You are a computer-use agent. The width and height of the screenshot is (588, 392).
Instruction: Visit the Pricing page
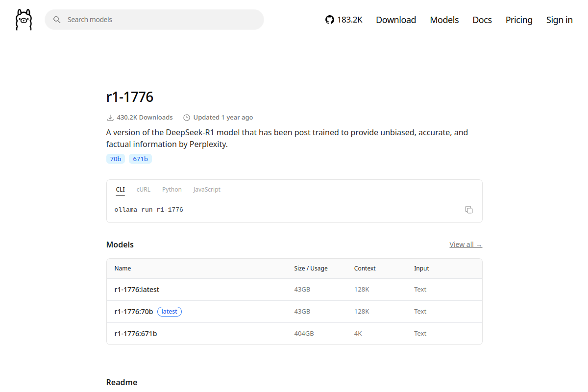point(519,20)
